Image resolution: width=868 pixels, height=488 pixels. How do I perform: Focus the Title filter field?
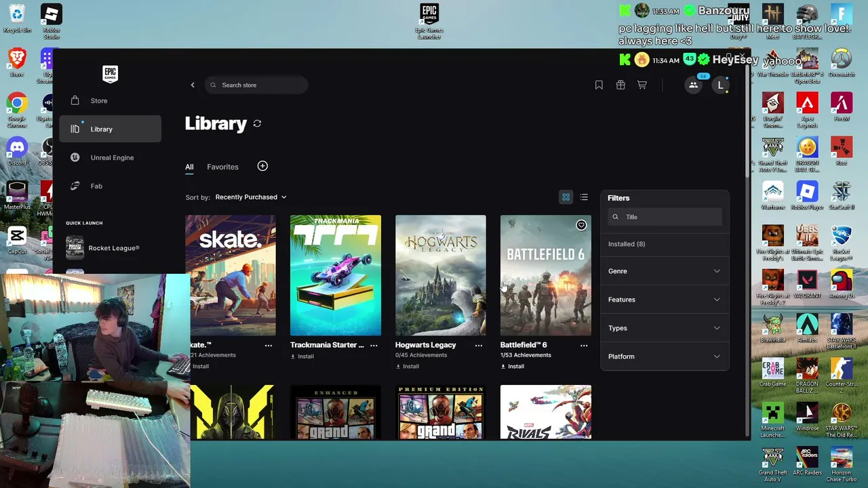click(x=665, y=217)
